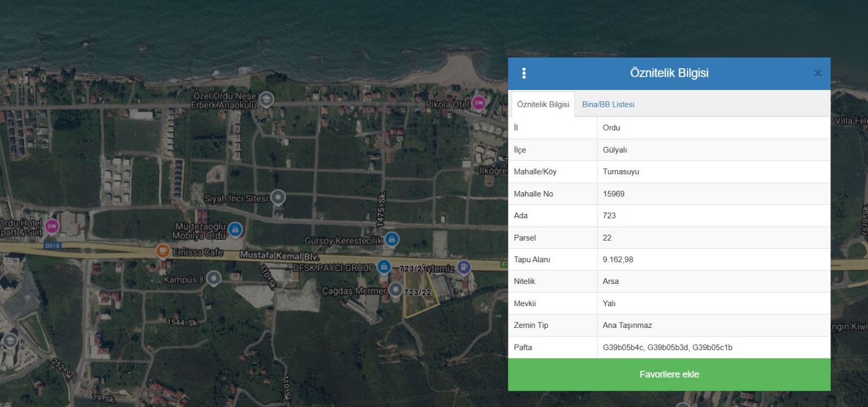Select the Çağdaş Mermer map pin

pos(395,290)
